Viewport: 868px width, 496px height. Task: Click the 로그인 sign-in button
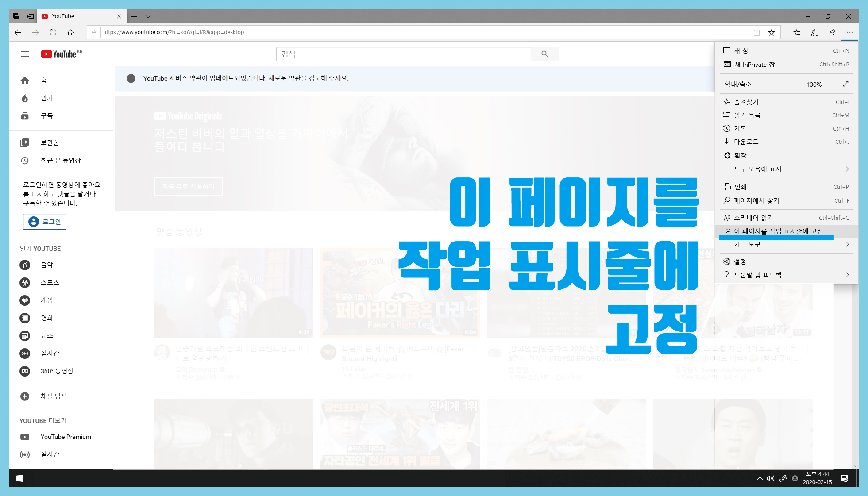coord(45,222)
